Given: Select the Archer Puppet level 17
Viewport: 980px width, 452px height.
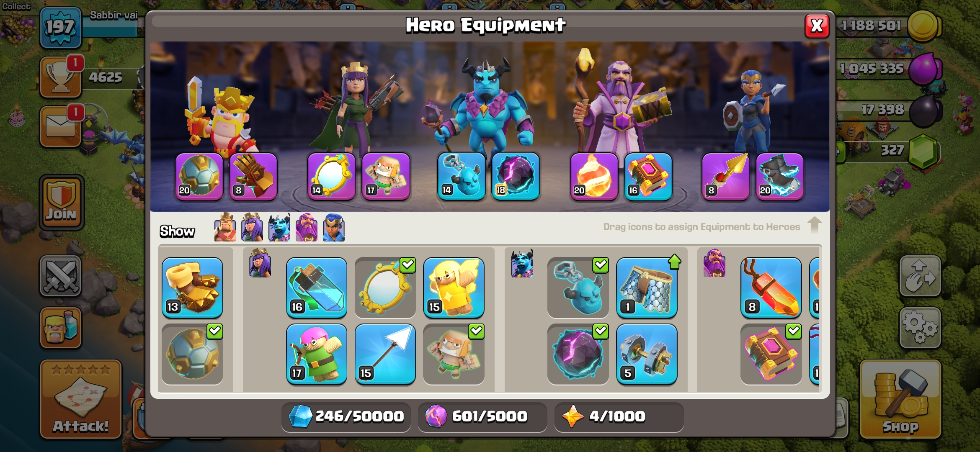Looking at the screenshot, I should coord(317,354).
